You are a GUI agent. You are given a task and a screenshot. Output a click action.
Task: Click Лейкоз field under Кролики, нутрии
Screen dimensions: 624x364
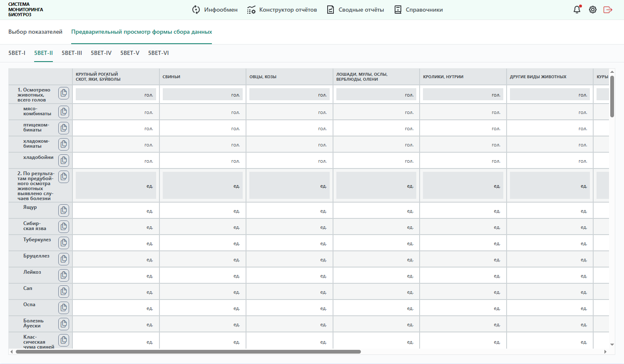coord(463,275)
